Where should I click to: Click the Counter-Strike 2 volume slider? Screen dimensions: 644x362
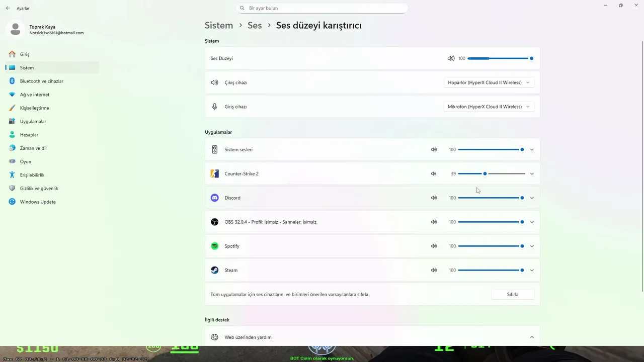click(x=492, y=173)
